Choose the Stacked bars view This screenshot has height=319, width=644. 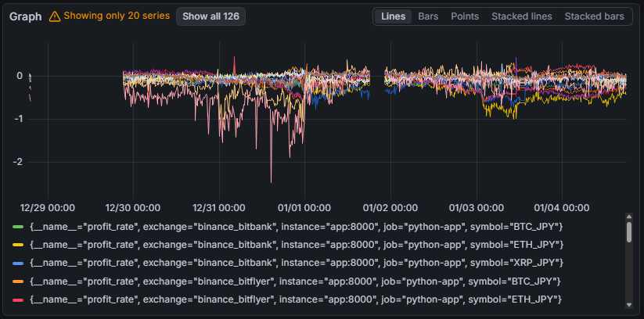[594, 16]
